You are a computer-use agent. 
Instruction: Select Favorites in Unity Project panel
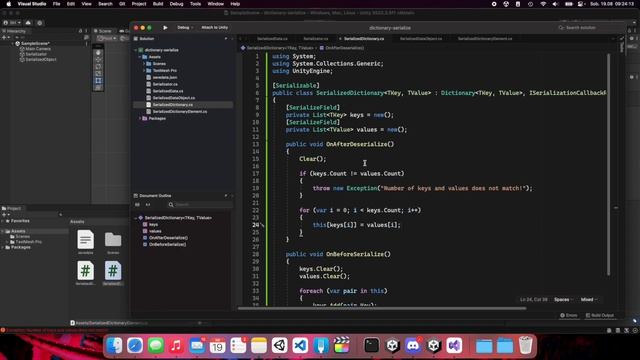click(20, 221)
